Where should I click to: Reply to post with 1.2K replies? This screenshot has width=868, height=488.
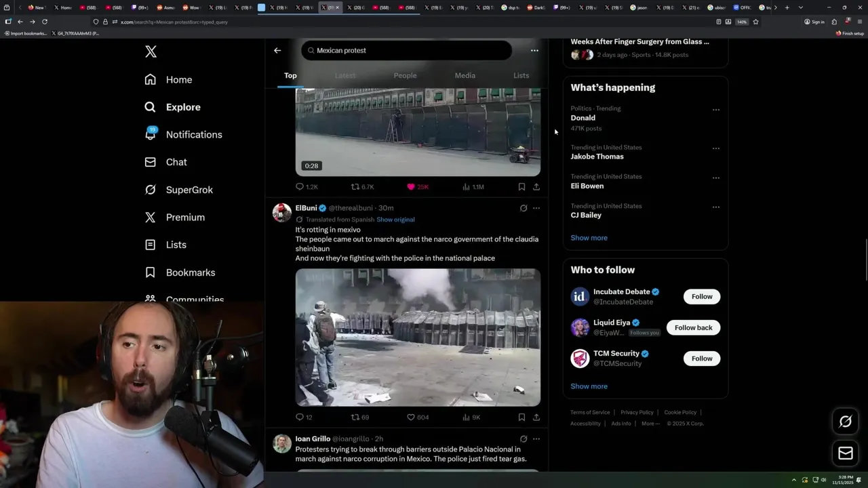[x=307, y=186]
